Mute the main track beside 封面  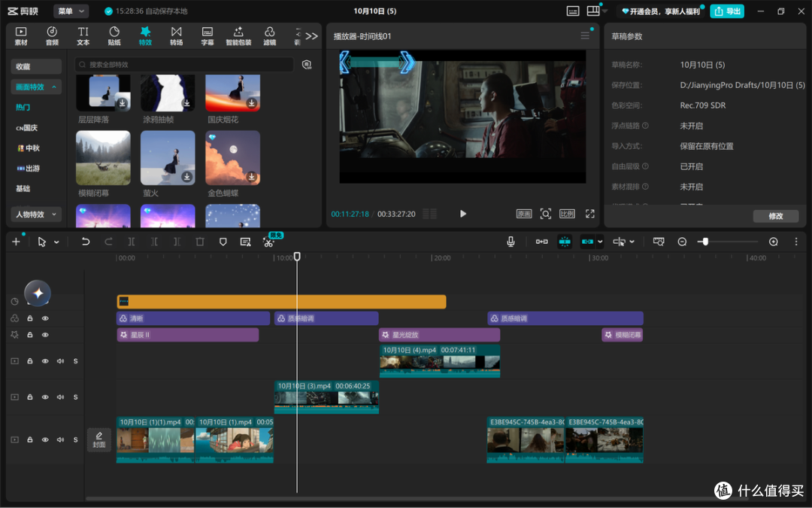(61, 440)
